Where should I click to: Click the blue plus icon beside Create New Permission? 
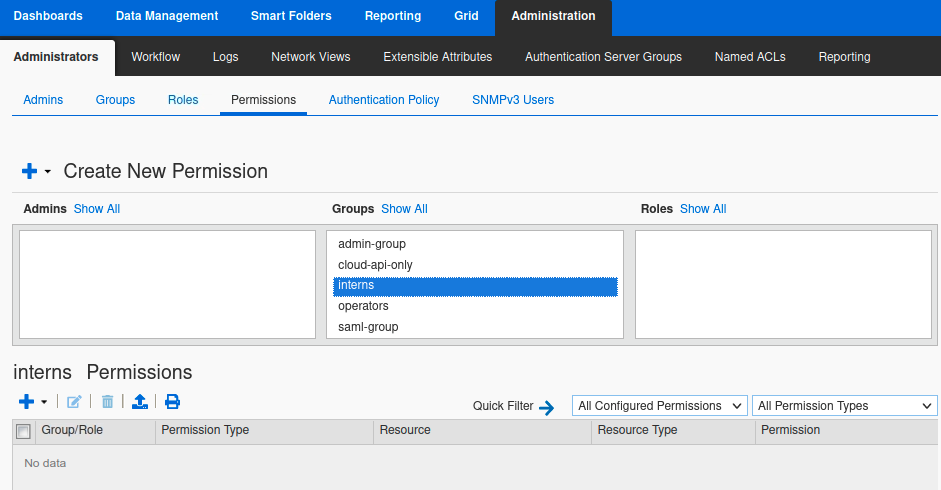tap(29, 172)
